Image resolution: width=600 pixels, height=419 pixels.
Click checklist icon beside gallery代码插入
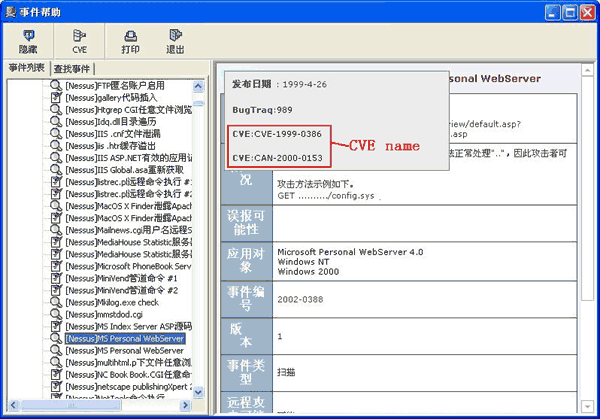tap(56, 98)
